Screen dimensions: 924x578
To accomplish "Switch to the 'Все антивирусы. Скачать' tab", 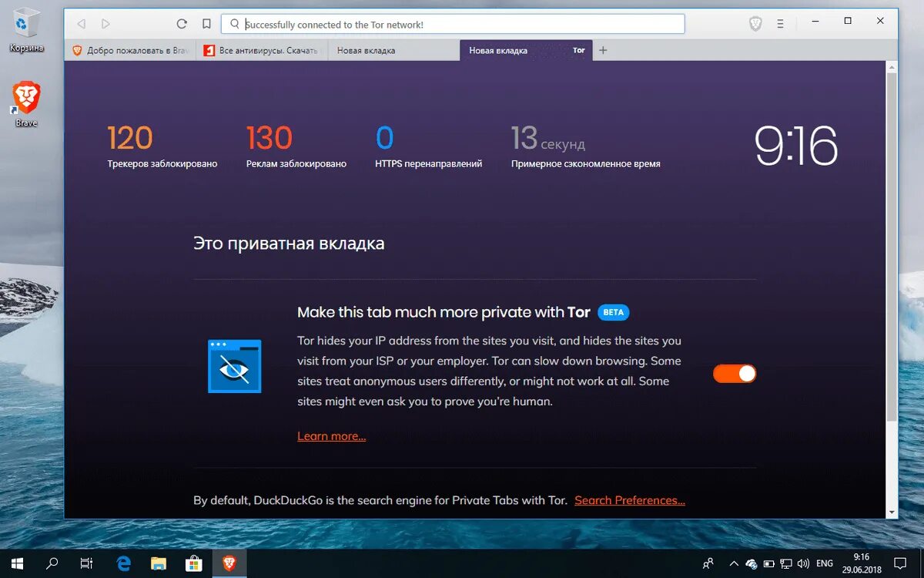I will 262,50.
